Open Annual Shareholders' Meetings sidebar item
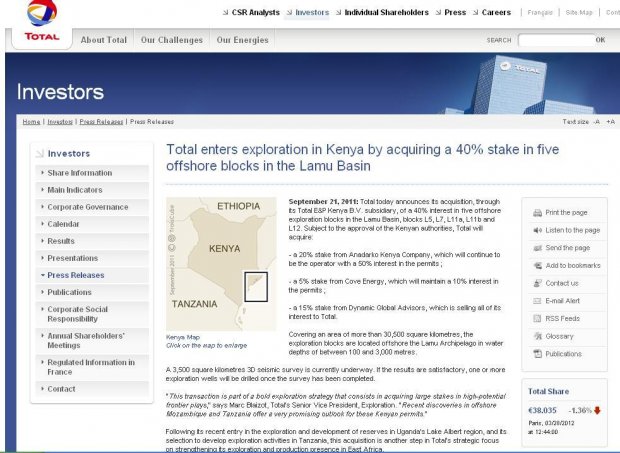The image size is (620, 453). tap(92, 340)
